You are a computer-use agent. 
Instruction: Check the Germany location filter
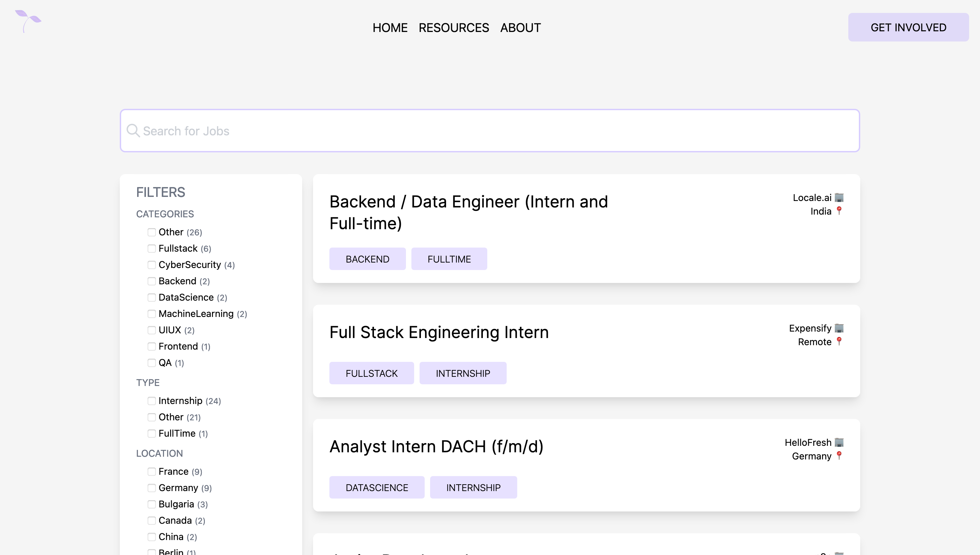pyautogui.click(x=152, y=488)
